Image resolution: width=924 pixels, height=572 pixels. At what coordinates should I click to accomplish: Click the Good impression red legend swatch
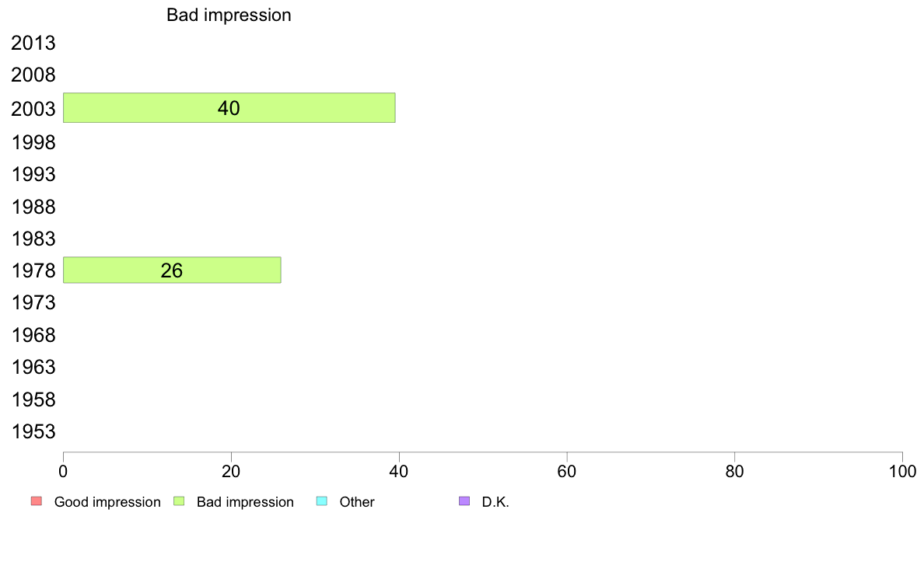(36, 501)
